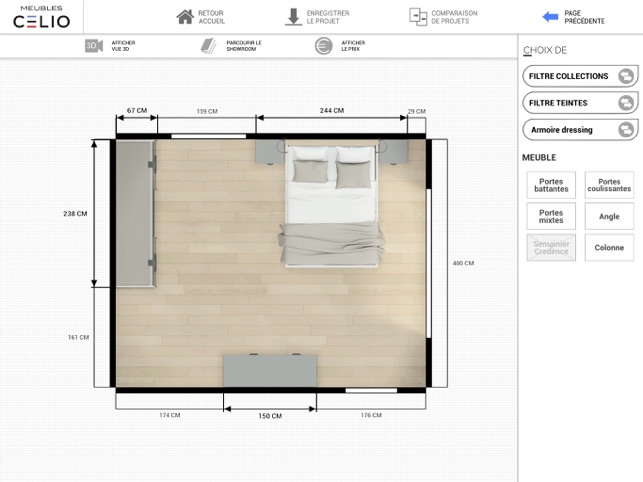Viewport: 643px width, 482px height.
Task: Click the Filtre Teintes swap icon
Action: (x=626, y=103)
